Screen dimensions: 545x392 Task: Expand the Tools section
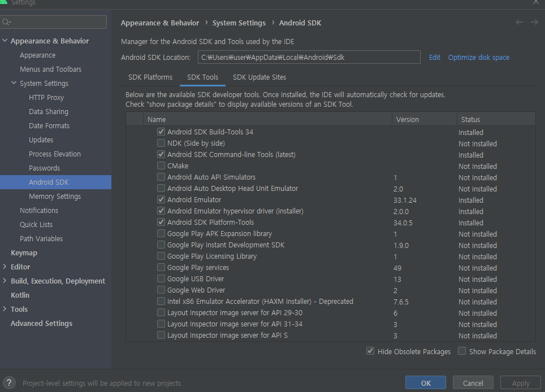pos(5,309)
